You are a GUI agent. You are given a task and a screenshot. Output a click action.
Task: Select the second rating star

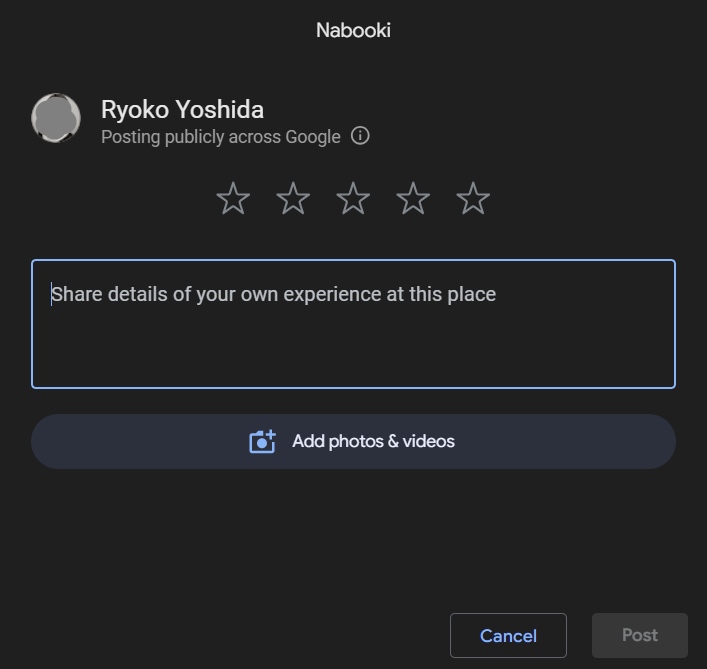293,198
